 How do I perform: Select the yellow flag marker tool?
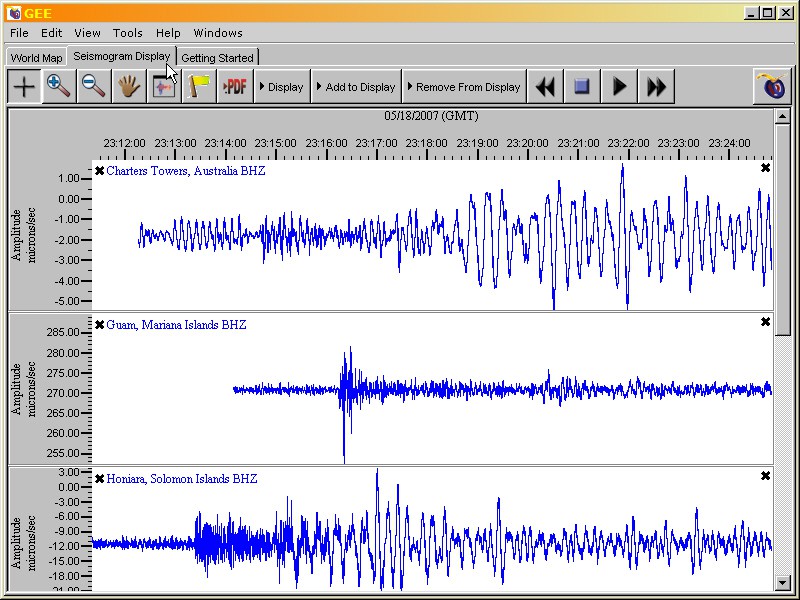[x=199, y=87]
